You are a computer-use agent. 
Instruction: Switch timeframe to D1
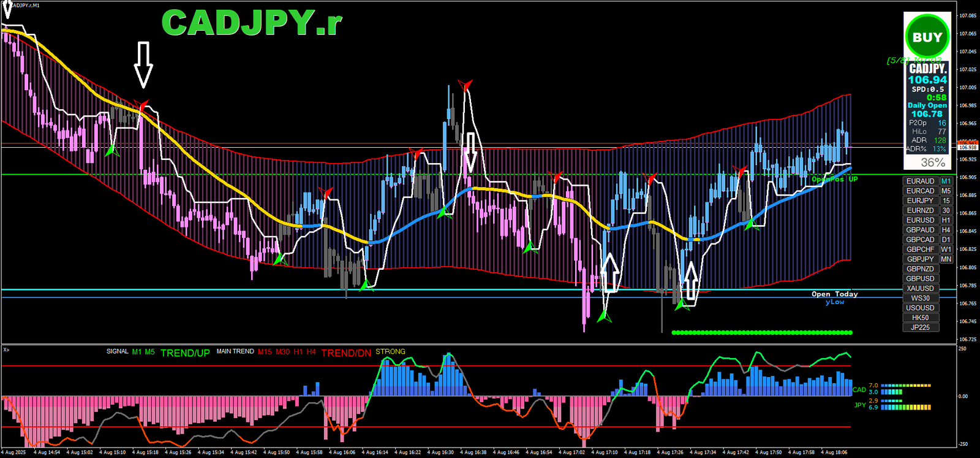point(946,240)
